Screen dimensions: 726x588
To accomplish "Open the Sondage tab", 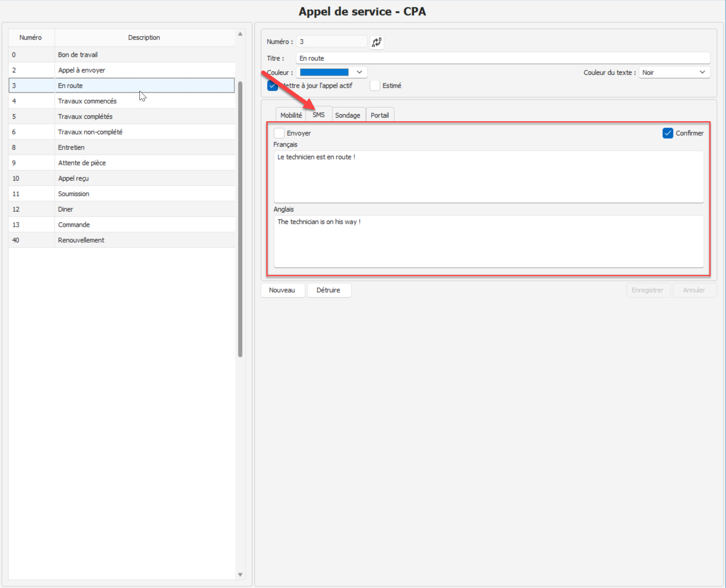I will 348,115.
